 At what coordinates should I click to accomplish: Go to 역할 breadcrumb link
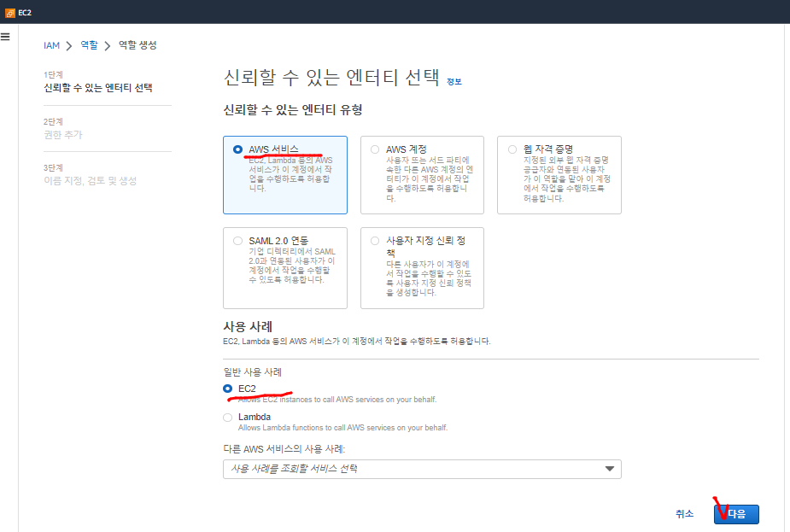(x=89, y=45)
